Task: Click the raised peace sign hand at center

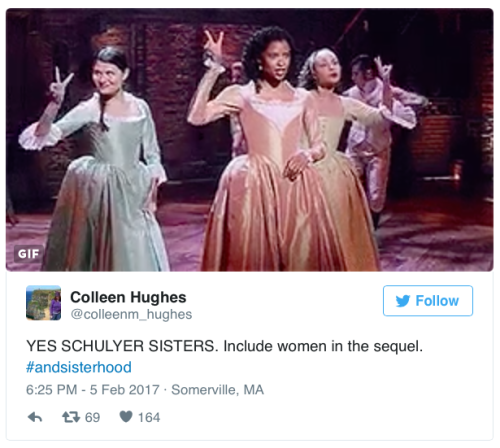Action: pos(214,48)
